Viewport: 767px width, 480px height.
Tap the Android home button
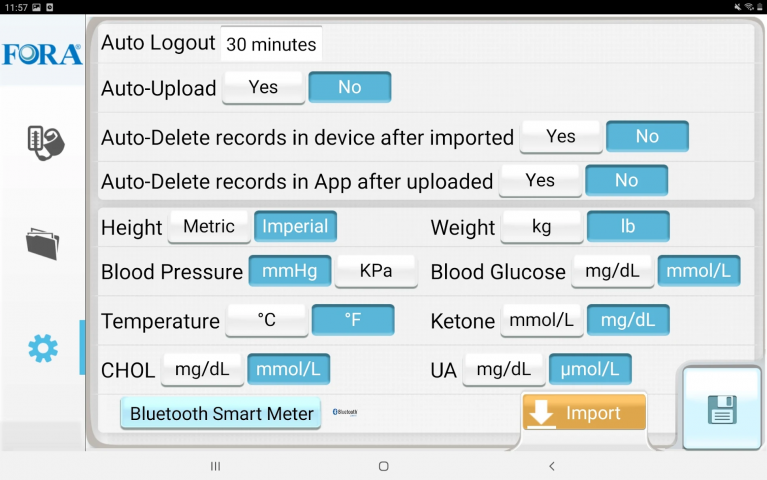point(384,466)
